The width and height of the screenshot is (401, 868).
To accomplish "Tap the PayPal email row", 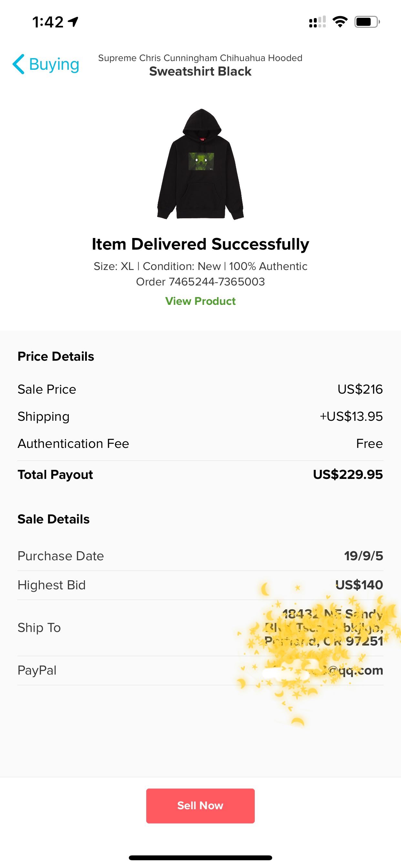I will pyautogui.click(x=200, y=670).
